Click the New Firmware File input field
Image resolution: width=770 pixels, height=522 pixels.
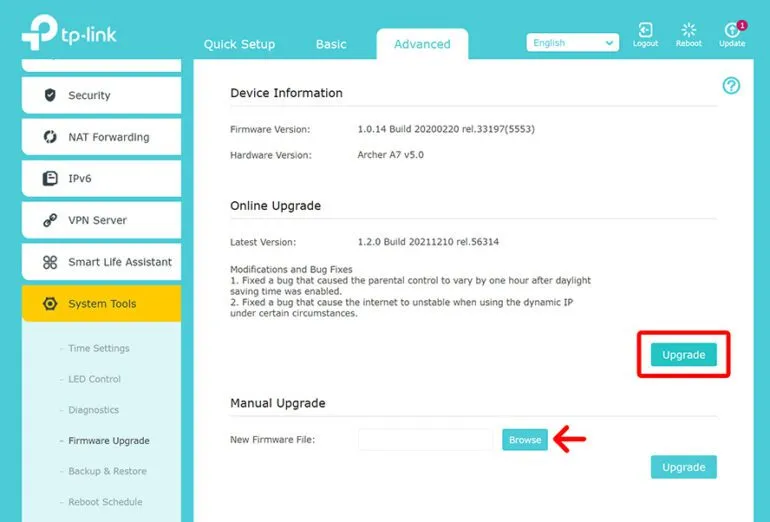[x=425, y=440]
